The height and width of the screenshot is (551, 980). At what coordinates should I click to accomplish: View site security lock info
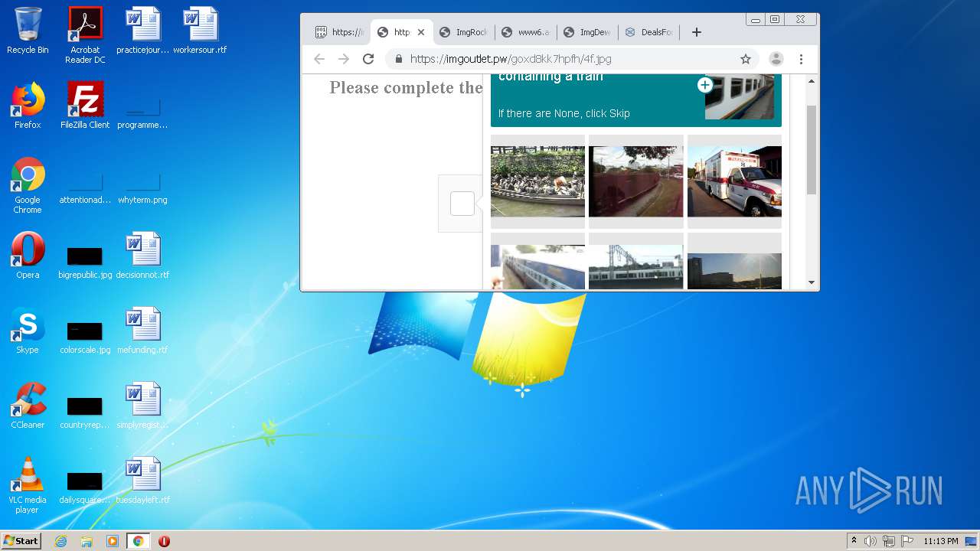[398, 59]
